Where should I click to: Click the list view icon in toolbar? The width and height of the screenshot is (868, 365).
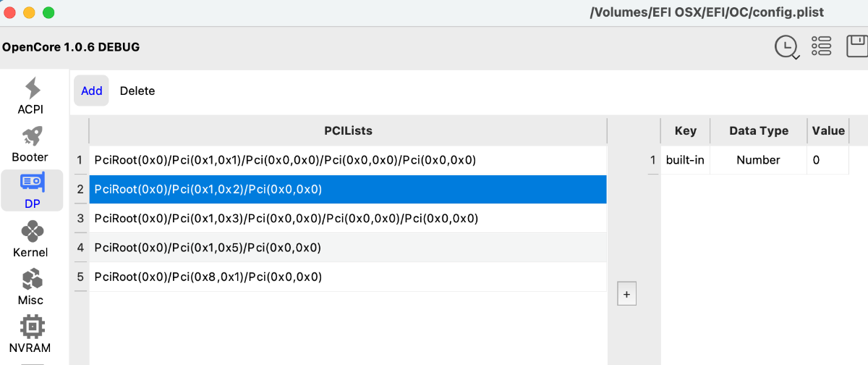[x=821, y=46]
